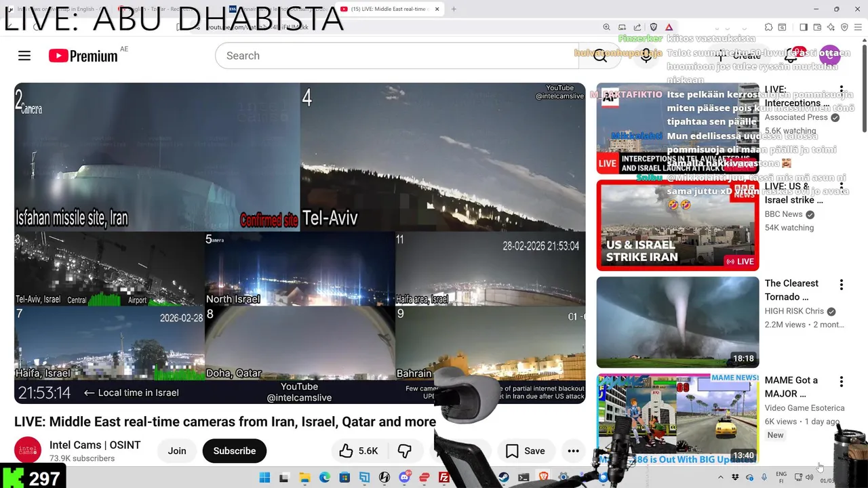Open Discord from the taskbar
Screen dimensions: 868x488
click(405, 477)
